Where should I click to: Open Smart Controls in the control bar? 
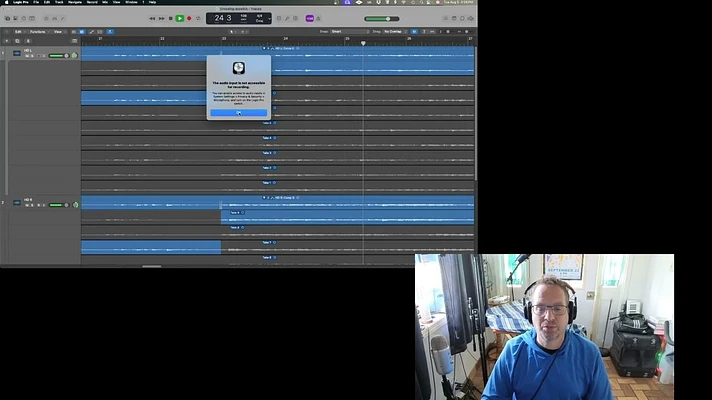click(46, 19)
